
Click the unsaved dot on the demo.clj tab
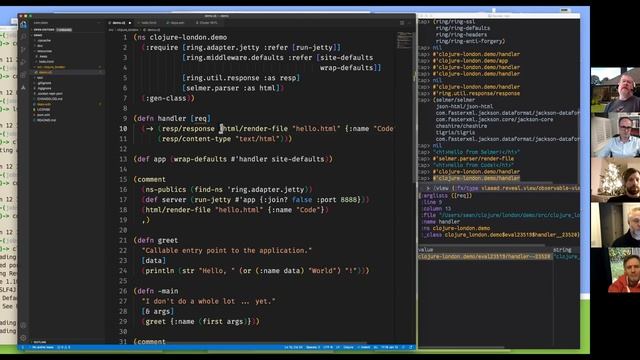(x=130, y=23)
